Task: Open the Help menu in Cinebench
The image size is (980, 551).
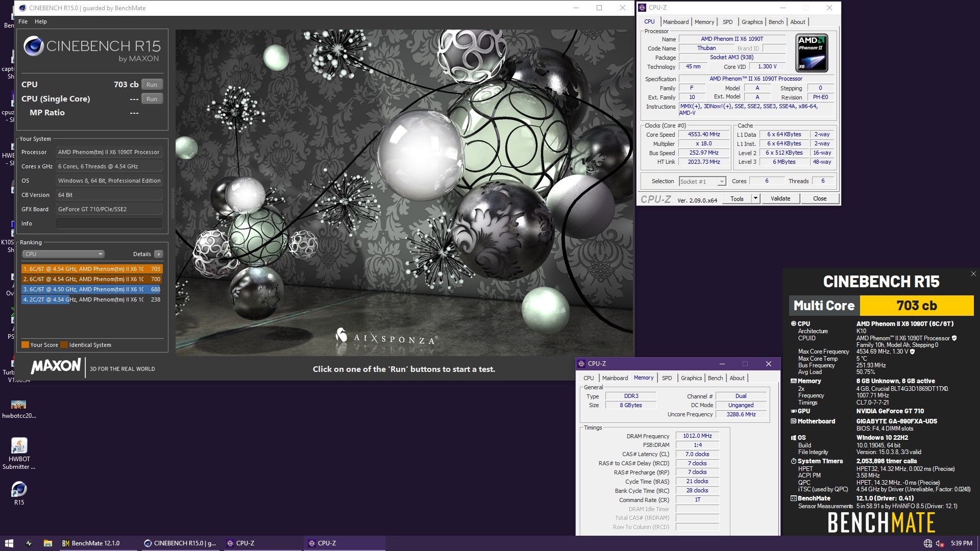Action: [41, 21]
